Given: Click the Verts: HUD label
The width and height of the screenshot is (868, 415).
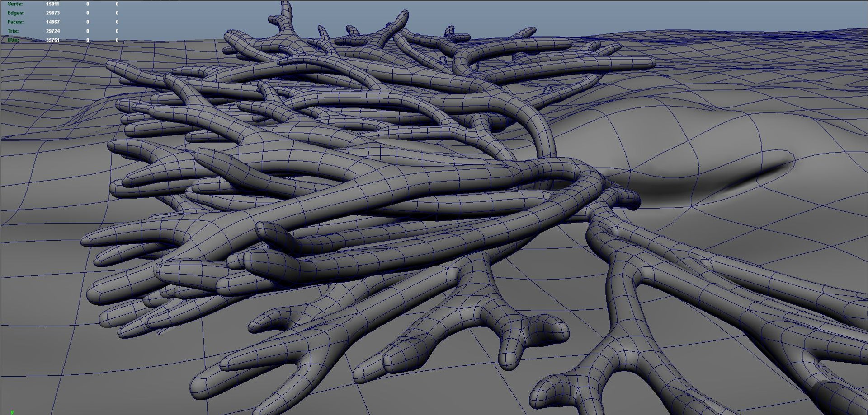Looking at the screenshot, I should click(15, 4).
